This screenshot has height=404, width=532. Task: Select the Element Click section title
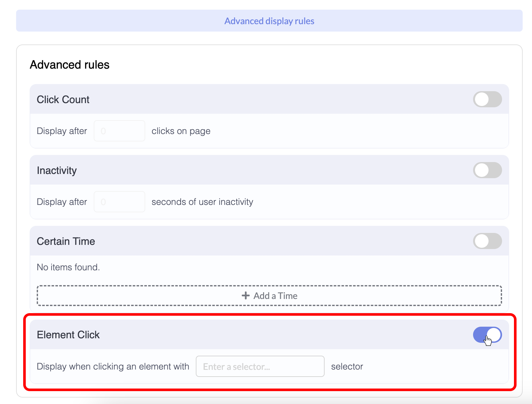[x=68, y=335]
